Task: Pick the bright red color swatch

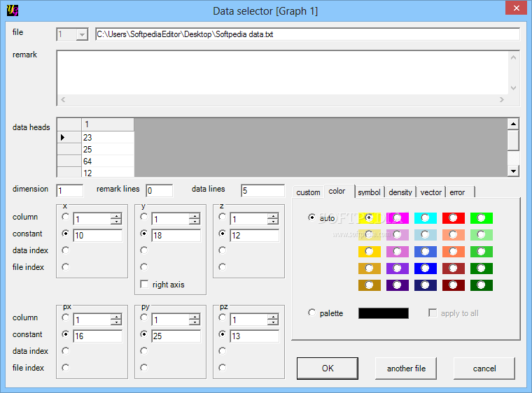Action: click(x=454, y=218)
